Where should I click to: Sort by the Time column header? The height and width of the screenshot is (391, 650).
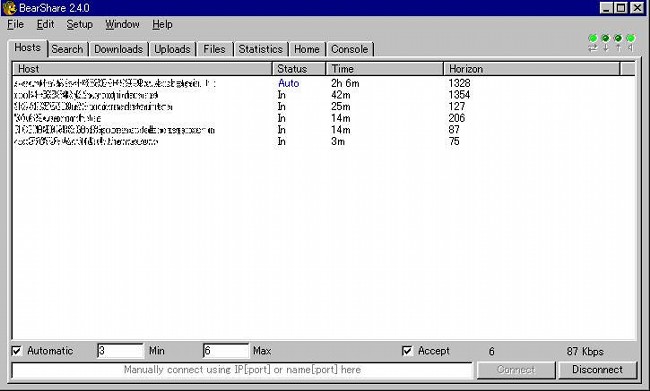(x=385, y=69)
